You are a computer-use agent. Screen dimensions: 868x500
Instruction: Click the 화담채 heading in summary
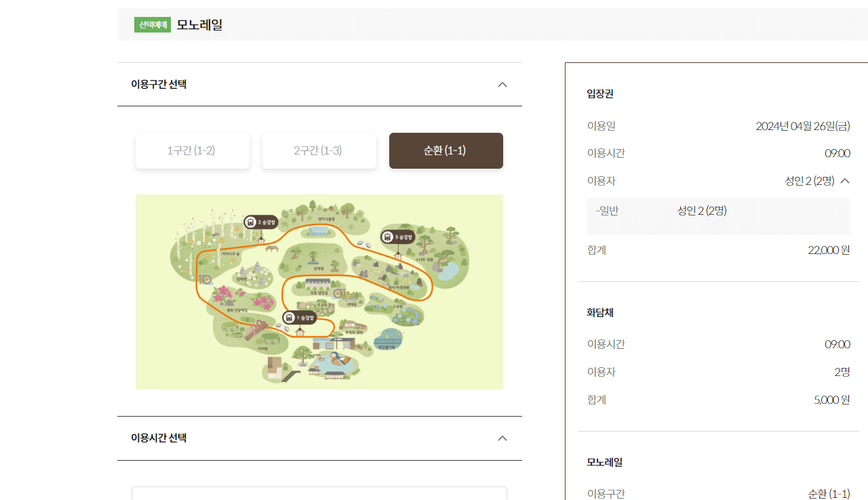tap(600, 312)
